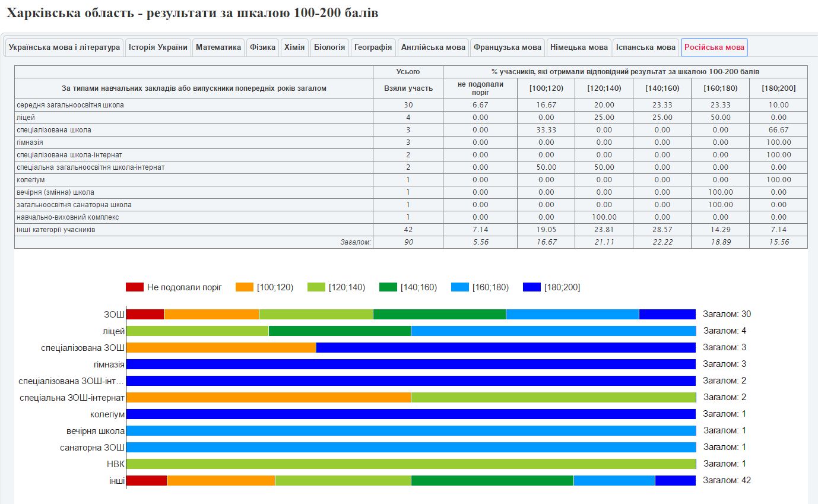This screenshot has width=818, height=504.
Task: Toggle the light green [120;140) legend swatch
Action: [x=316, y=287]
